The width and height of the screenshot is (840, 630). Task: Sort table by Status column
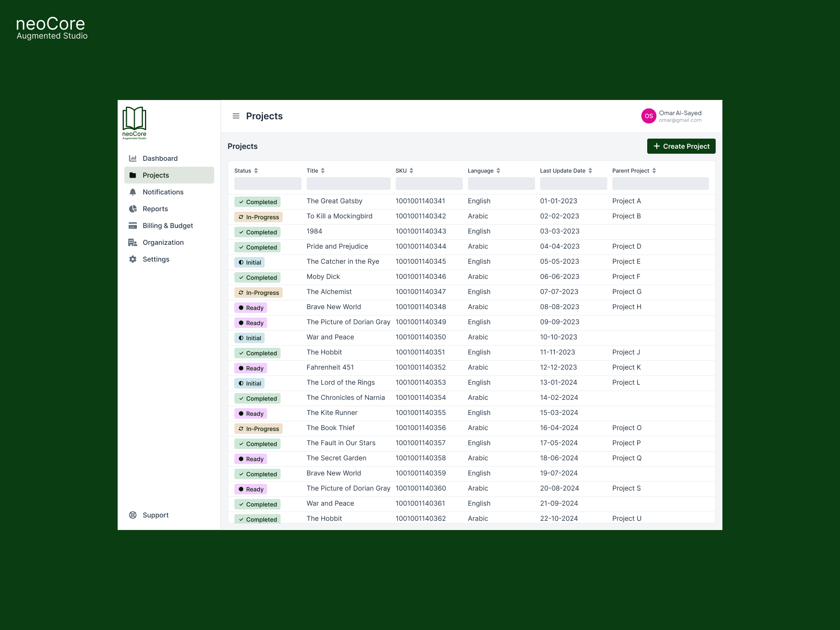(x=256, y=171)
